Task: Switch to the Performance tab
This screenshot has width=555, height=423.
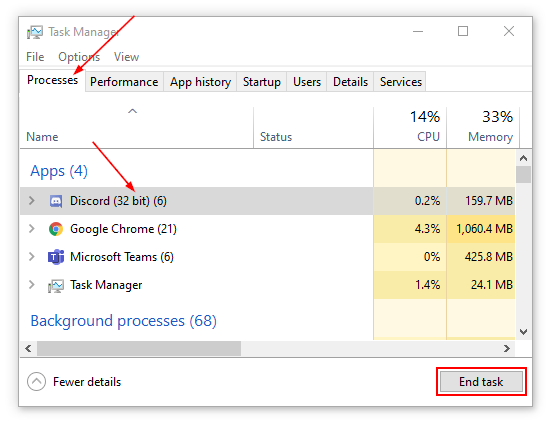Action: tap(124, 82)
